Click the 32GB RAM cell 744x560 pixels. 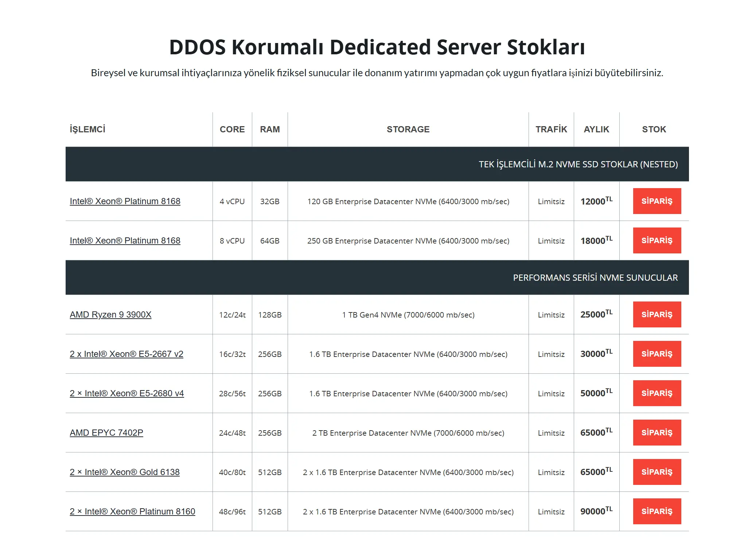tap(270, 202)
